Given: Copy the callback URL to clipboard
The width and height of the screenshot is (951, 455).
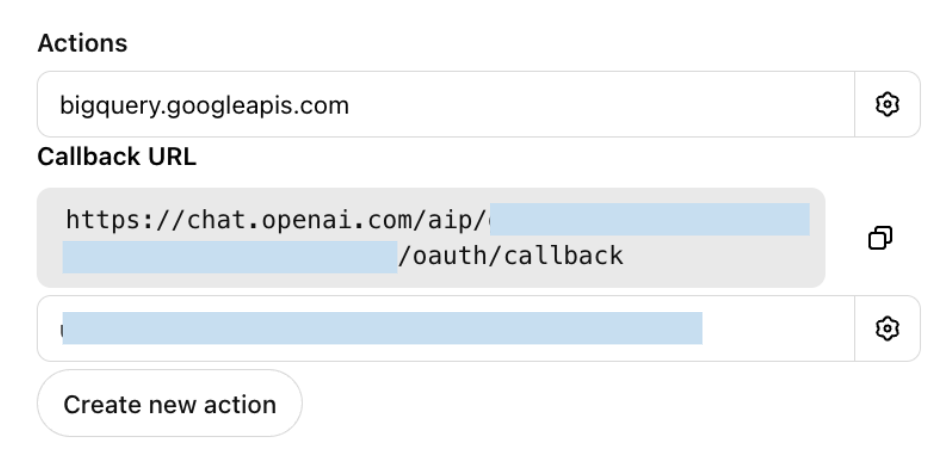Looking at the screenshot, I should (880, 238).
